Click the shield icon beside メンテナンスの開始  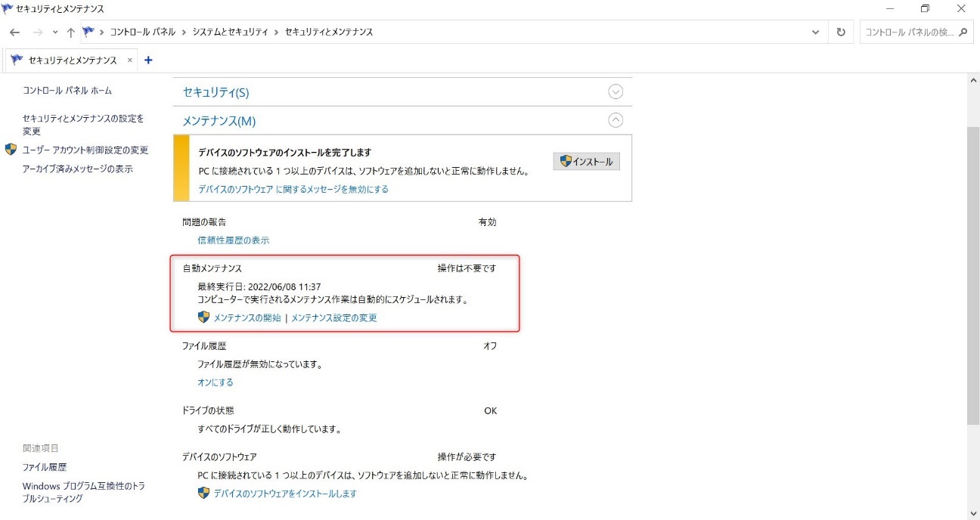click(x=203, y=317)
